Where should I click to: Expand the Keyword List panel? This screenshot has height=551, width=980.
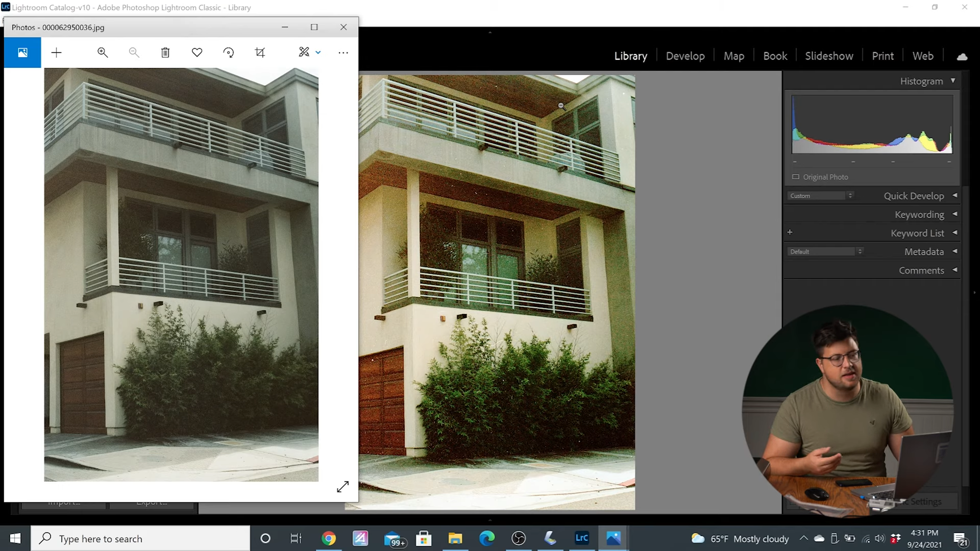coord(954,233)
